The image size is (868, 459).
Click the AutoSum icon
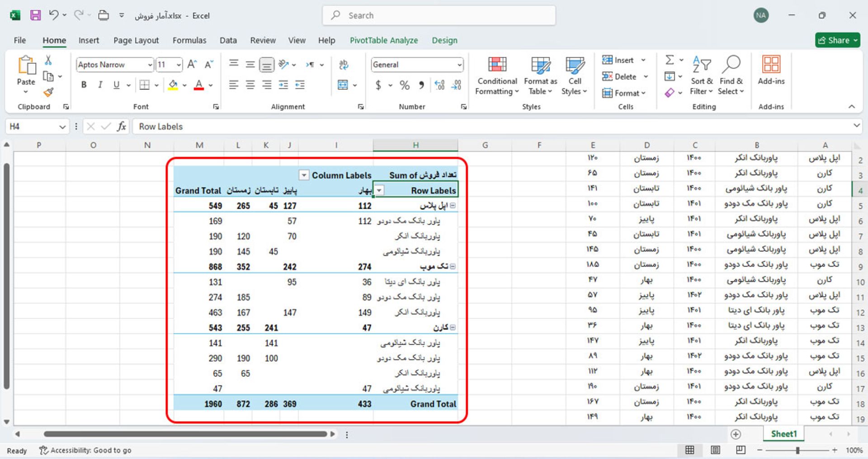pyautogui.click(x=670, y=60)
